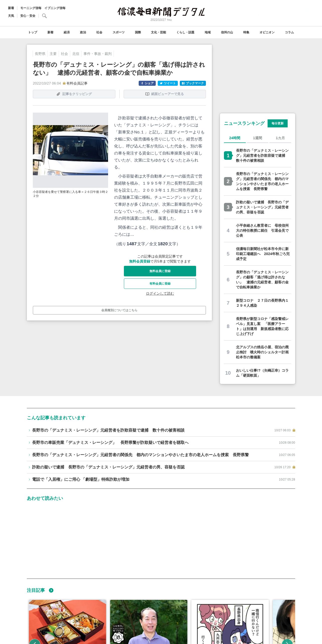
Task: Click the carousel next arrow at right edge
Action: pyautogui.click(x=287, y=641)
